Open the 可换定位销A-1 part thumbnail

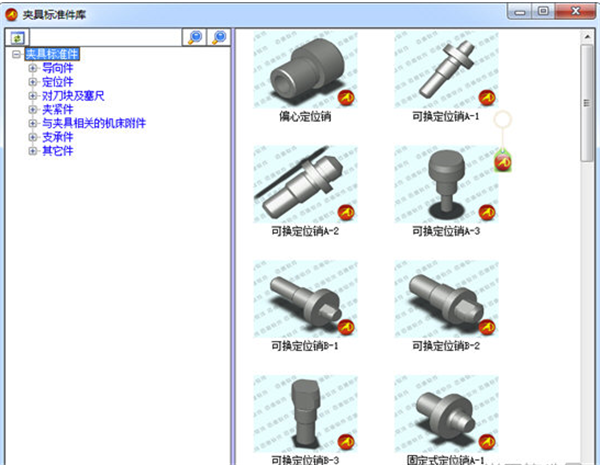pos(446,70)
